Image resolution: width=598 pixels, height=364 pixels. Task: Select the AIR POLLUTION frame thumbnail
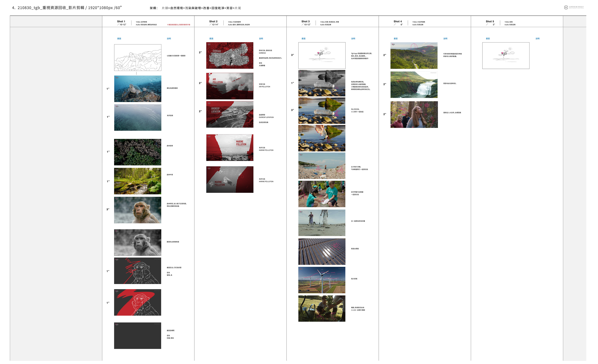230,86
